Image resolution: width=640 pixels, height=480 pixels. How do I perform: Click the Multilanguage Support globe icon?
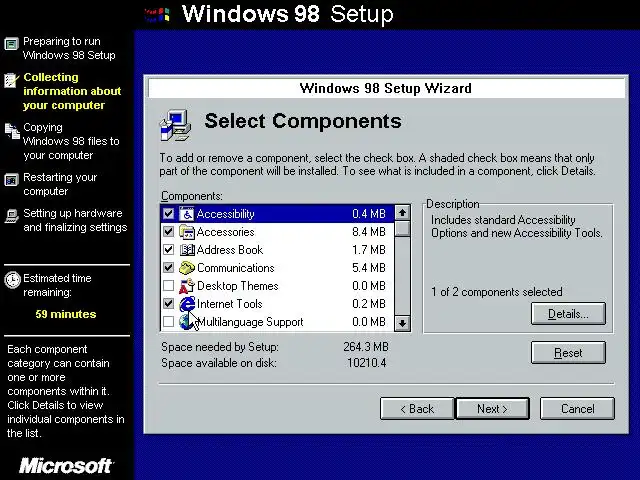(x=186, y=322)
